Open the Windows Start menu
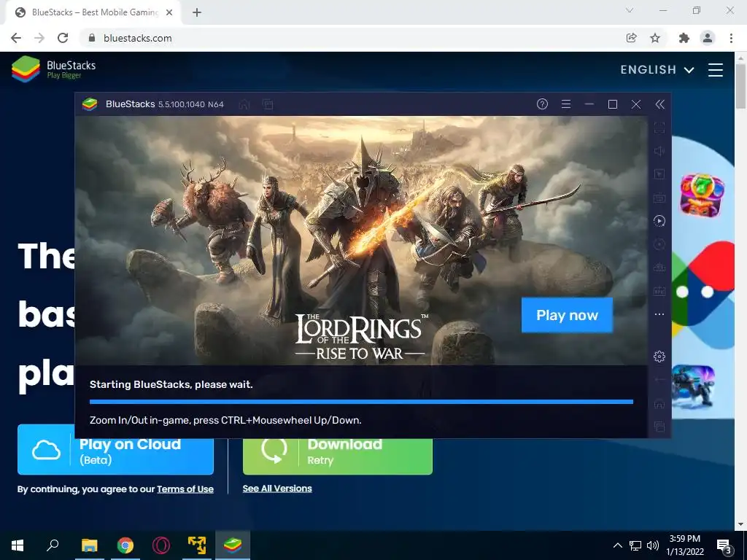Viewport: 747px width, 560px height. click(18, 545)
